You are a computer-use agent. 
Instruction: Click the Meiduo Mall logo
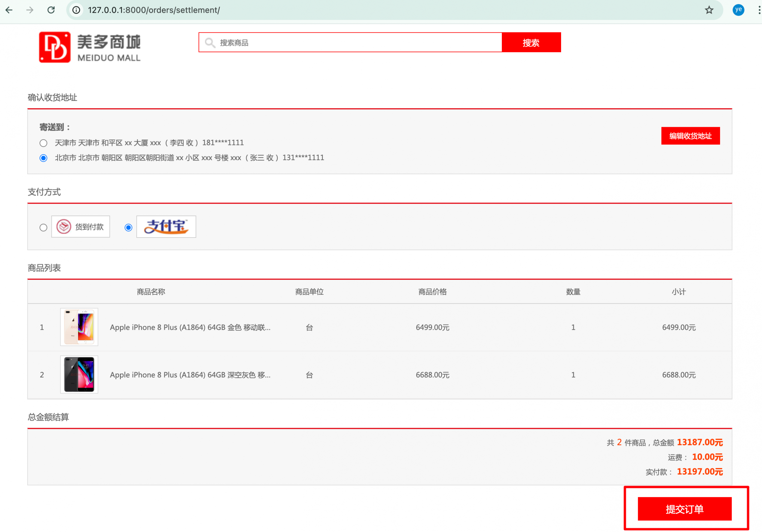pyautogui.click(x=90, y=47)
